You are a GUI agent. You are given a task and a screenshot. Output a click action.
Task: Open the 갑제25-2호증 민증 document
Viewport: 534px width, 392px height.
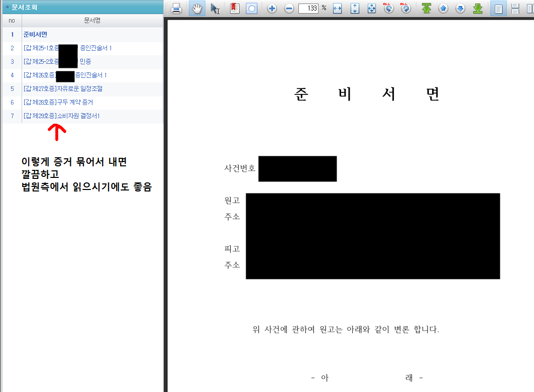click(x=83, y=62)
